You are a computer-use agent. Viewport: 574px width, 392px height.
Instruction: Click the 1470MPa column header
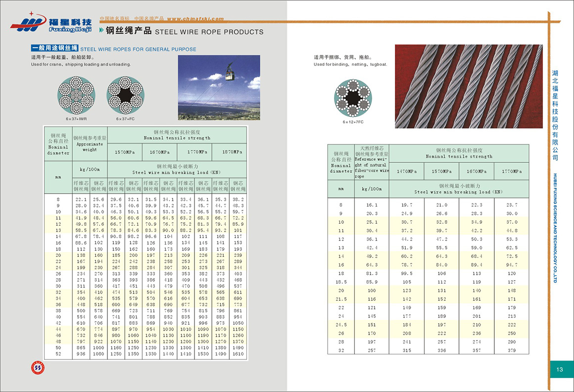coord(407,171)
